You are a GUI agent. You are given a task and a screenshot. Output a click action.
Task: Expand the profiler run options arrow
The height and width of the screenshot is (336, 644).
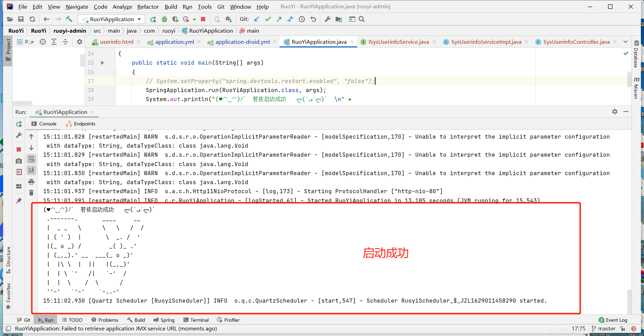pos(194,19)
